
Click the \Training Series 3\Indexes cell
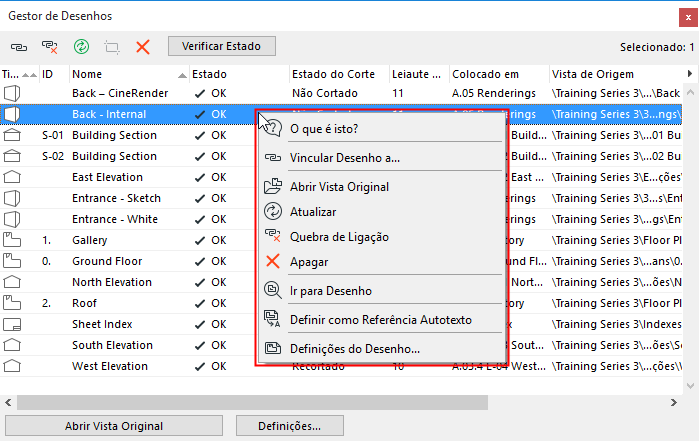(x=617, y=324)
